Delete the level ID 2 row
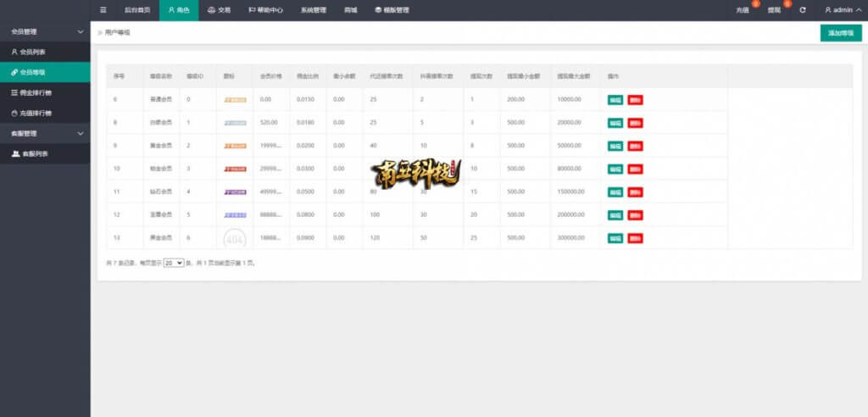868x417 pixels. pyautogui.click(x=635, y=146)
